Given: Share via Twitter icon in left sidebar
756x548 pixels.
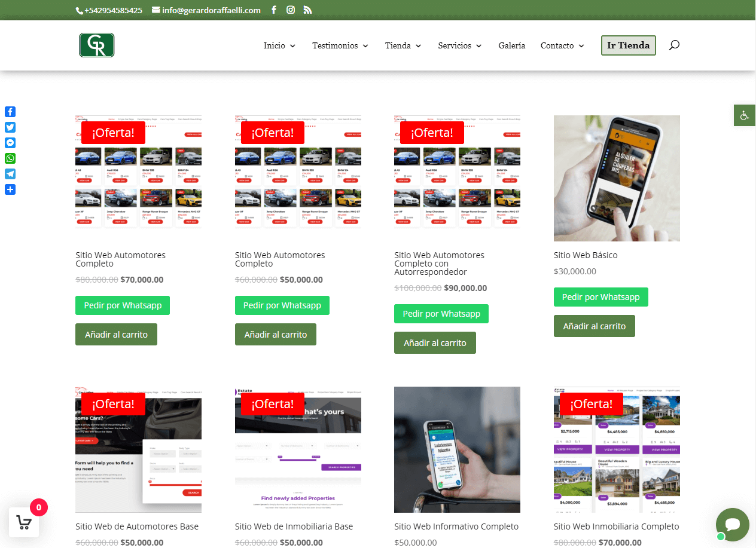Looking at the screenshot, I should (x=10, y=127).
